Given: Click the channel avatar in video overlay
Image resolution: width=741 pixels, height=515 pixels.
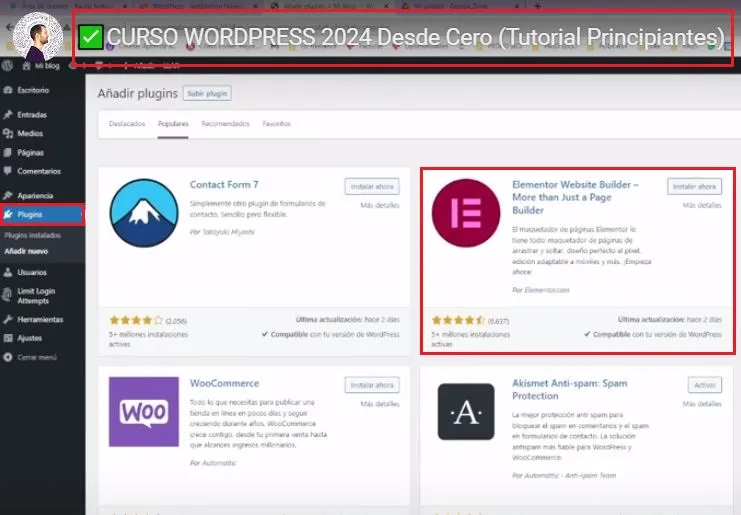Looking at the screenshot, I should [38, 36].
